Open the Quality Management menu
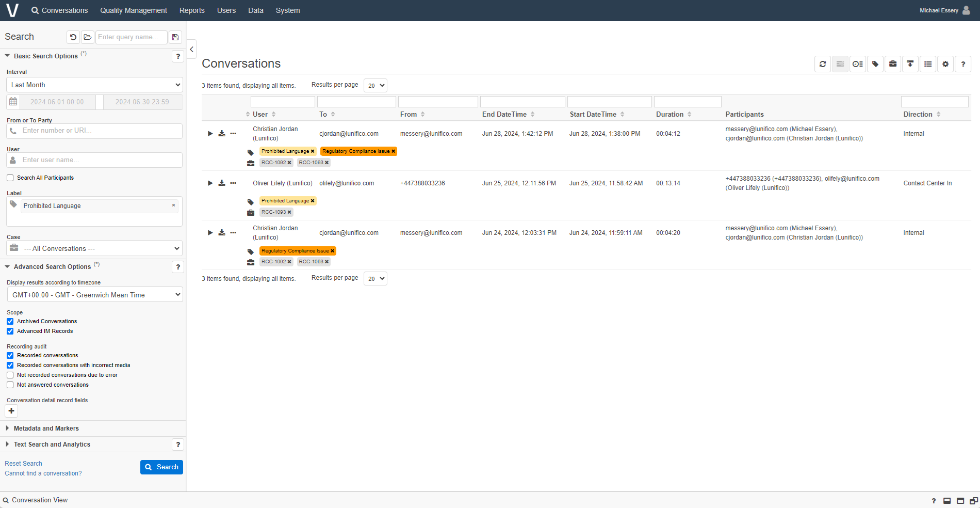This screenshot has width=980, height=508. (133, 10)
